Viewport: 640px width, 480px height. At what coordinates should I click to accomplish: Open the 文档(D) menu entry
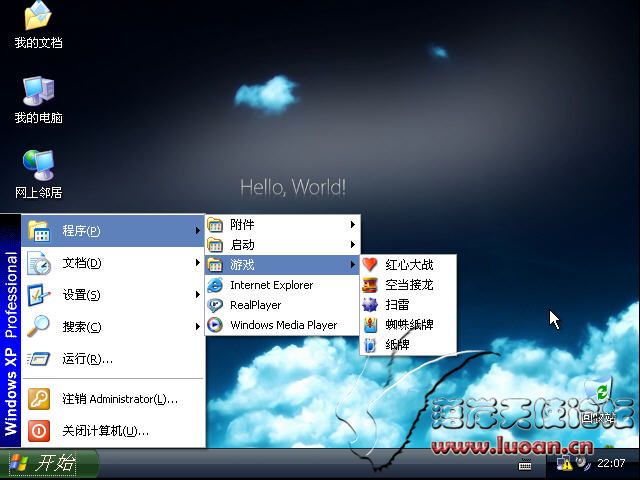click(113, 263)
